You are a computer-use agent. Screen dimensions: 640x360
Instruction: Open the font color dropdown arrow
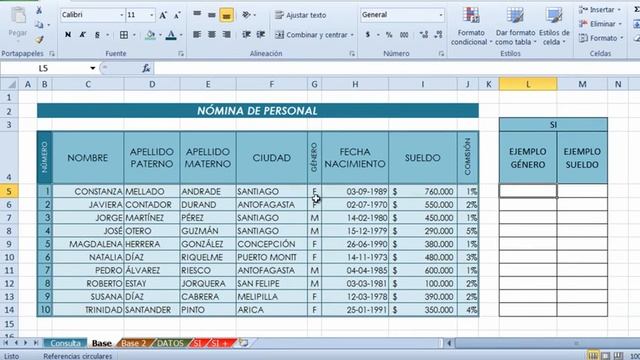[x=181, y=35]
